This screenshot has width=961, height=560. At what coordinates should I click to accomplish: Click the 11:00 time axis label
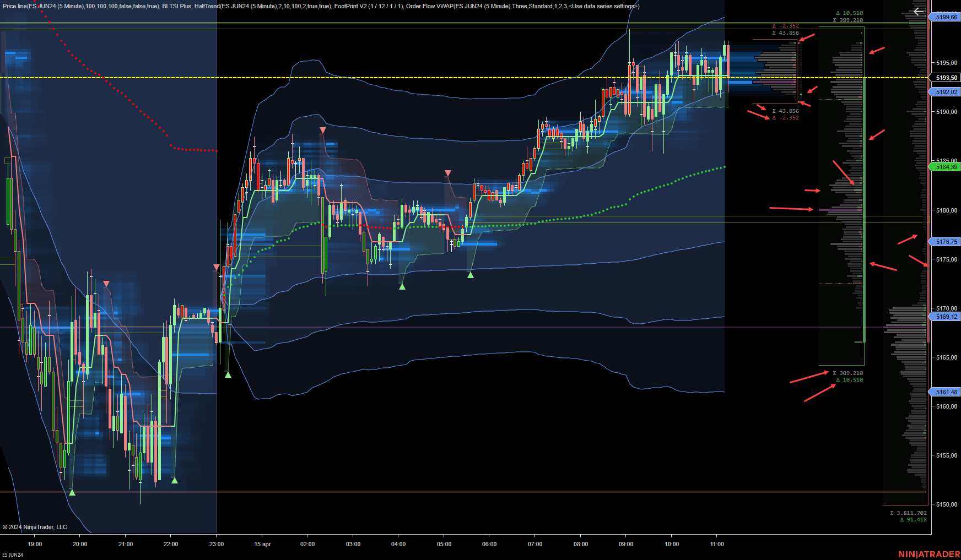click(x=717, y=544)
